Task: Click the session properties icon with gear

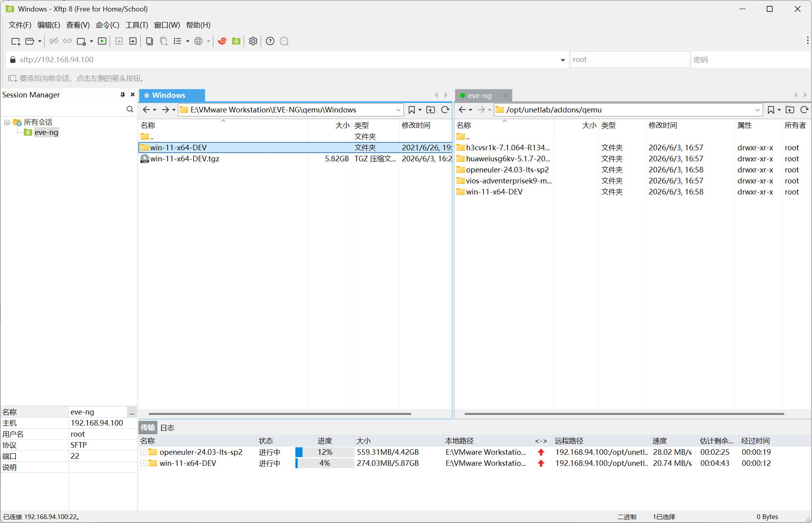Action: 82,41
